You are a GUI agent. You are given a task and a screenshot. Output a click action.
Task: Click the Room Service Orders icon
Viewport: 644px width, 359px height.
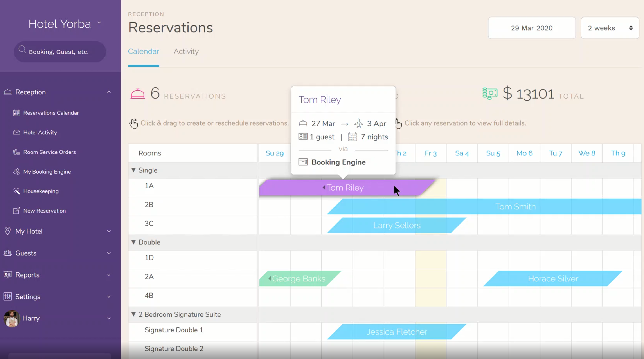pyautogui.click(x=16, y=152)
